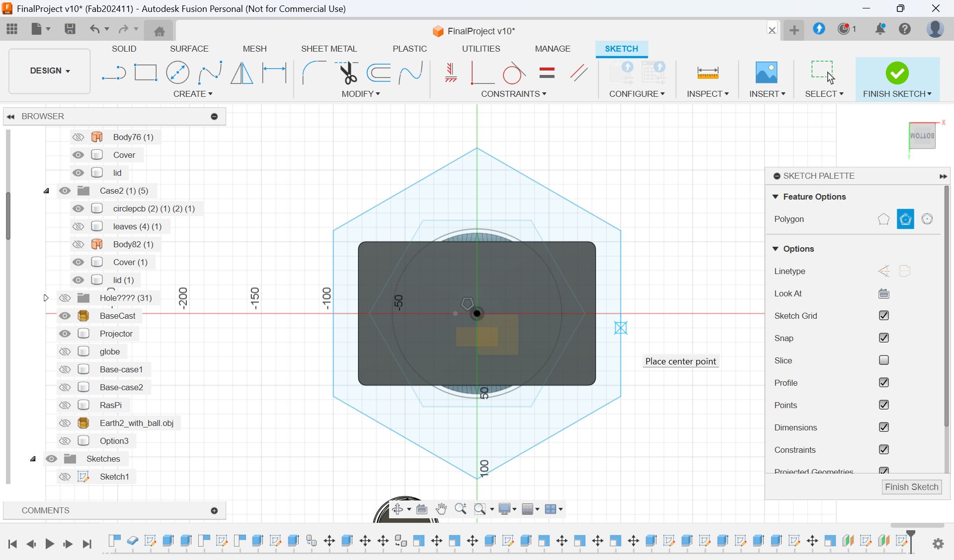Collapse the Case2 (1) (5) folder

pyautogui.click(x=46, y=191)
